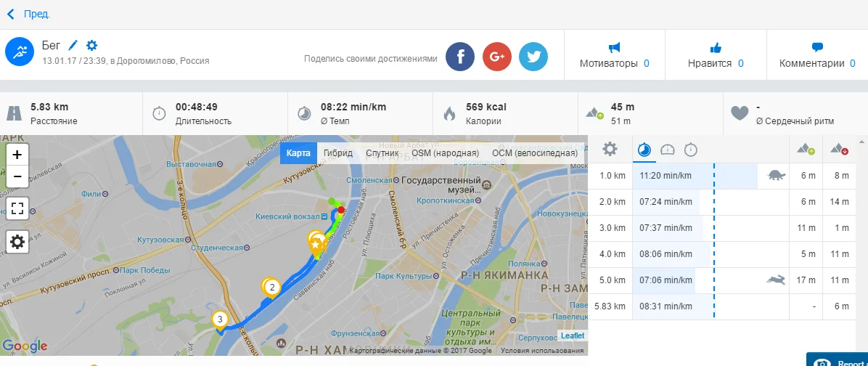Zoom in on the map
Screen dimensions: 868x366
coord(17,154)
